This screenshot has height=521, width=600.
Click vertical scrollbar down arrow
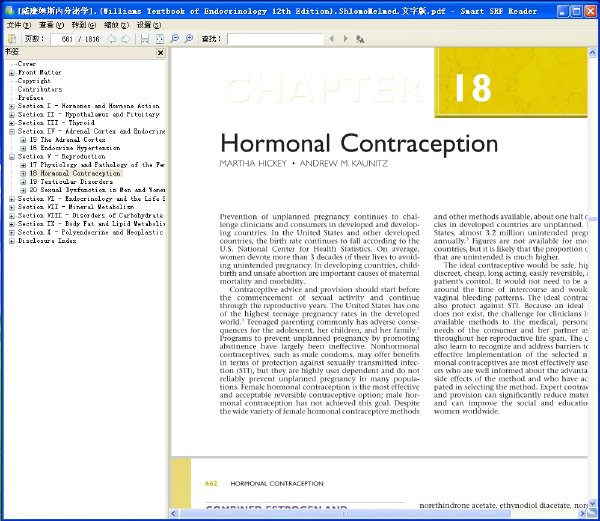pyautogui.click(x=592, y=504)
